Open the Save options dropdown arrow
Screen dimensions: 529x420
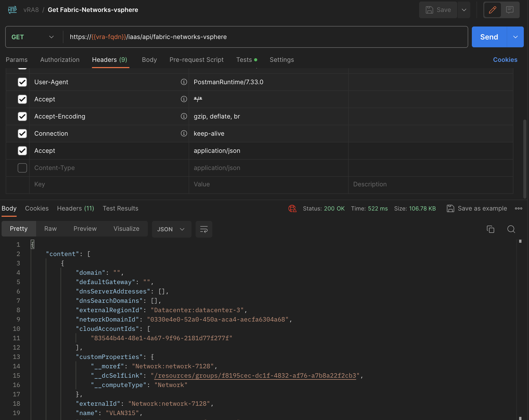[x=464, y=10]
